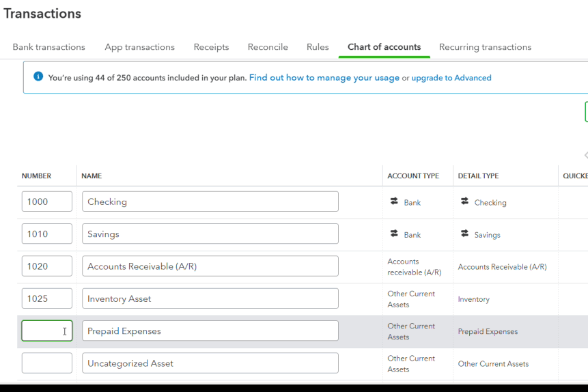Select the Rules tab
Viewport: 588px width, 392px height.
(x=318, y=47)
